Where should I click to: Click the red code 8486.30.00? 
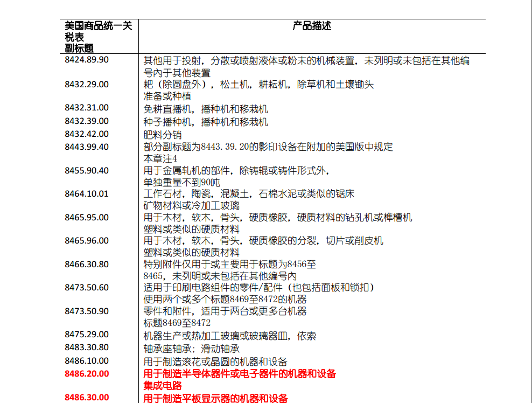click(x=87, y=398)
